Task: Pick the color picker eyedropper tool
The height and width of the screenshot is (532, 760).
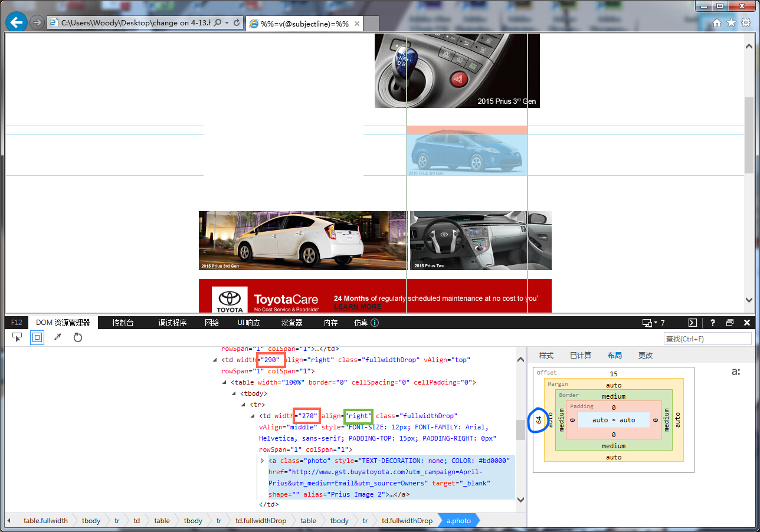Action: (x=57, y=337)
